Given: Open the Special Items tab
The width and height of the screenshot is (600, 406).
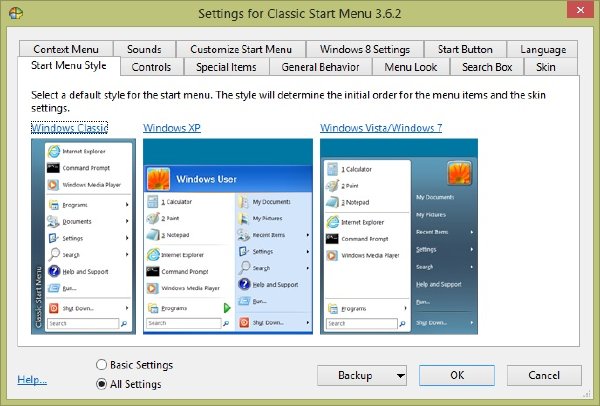Looking at the screenshot, I should point(226,67).
